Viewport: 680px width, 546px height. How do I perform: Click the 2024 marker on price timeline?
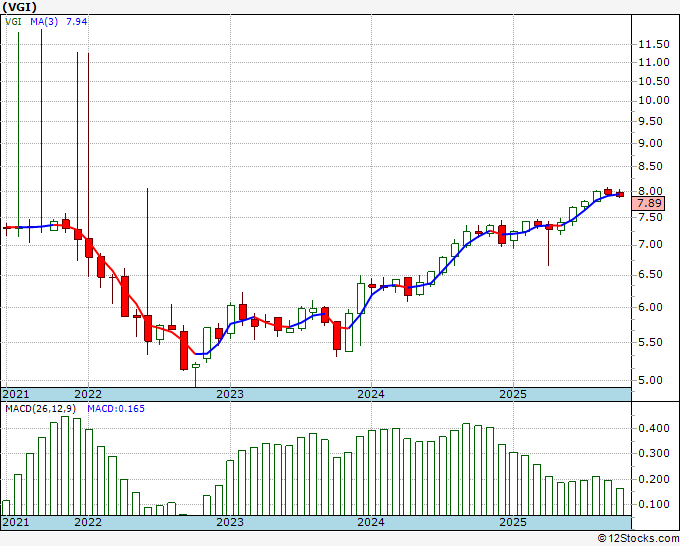point(371,394)
